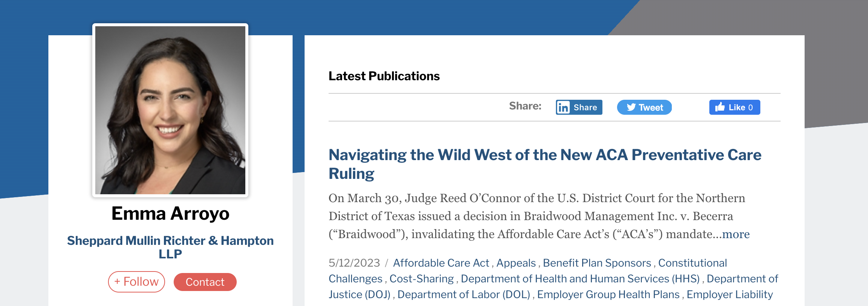Open the Department of Health and Human Services tag
The height and width of the screenshot is (306, 868).
(580, 279)
